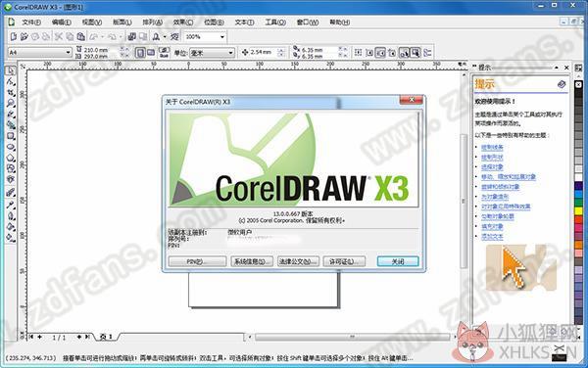Select the Shape tool in toolbox
The image size is (588, 368).
pos(11,81)
